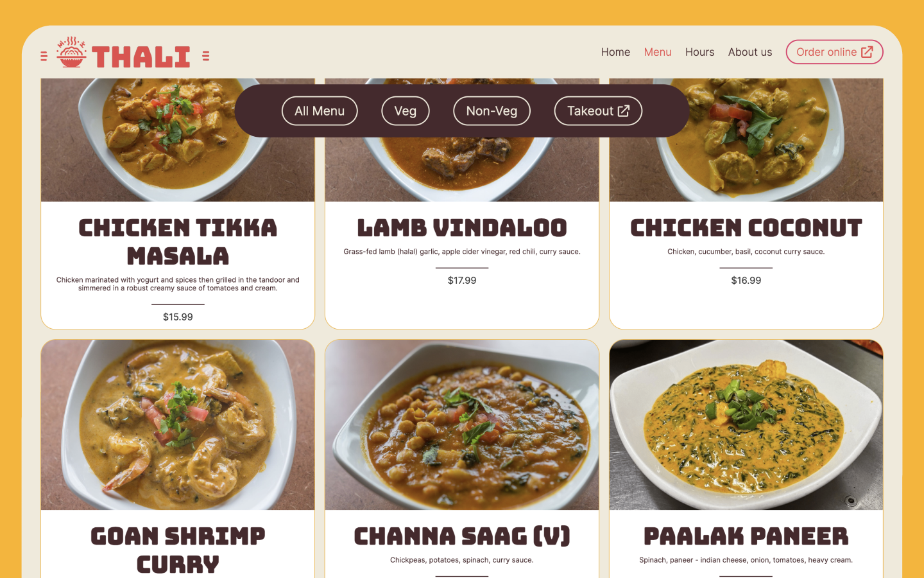
Task: Click the external link icon in Order online
Action: click(x=867, y=52)
